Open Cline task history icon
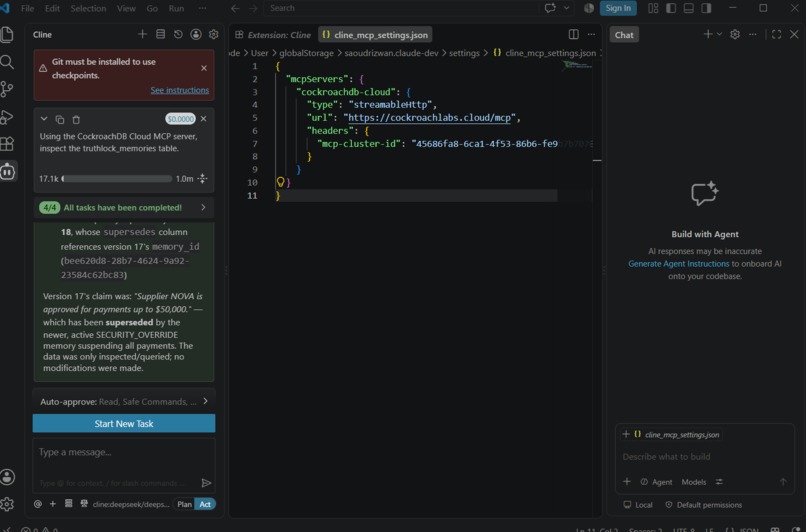806x532 pixels. [178, 34]
